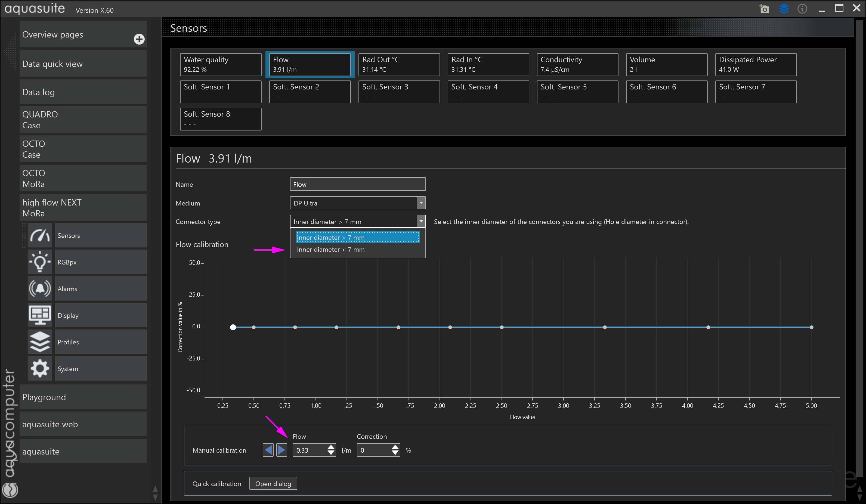Click the screenshot camera icon in title bar

[x=764, y=9]
